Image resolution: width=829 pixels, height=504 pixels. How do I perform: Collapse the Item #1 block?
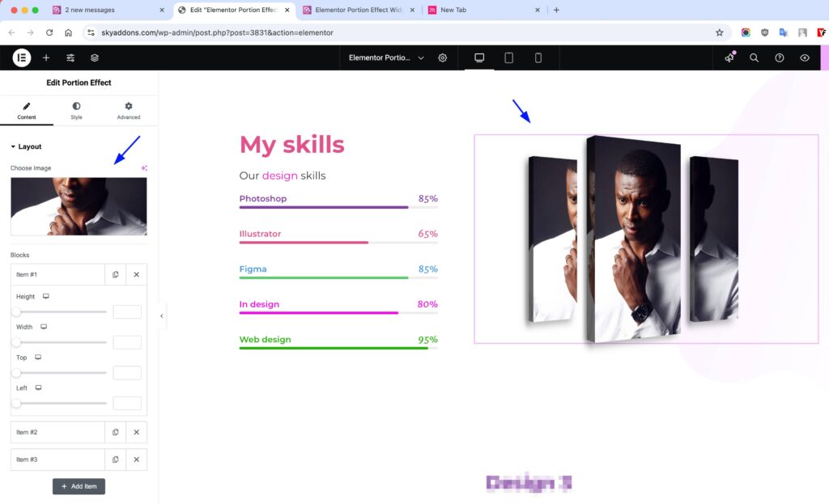[57, 274]
